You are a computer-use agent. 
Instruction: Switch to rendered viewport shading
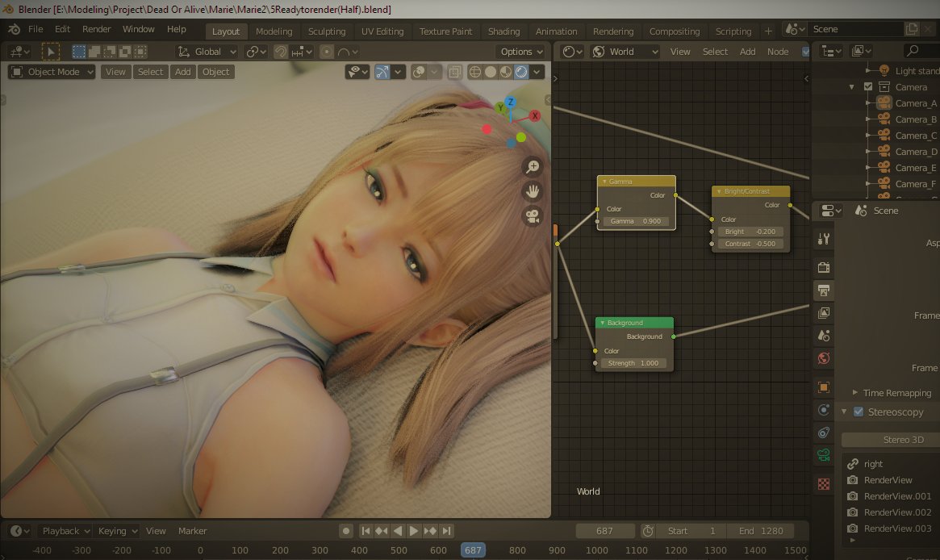click(x=521, y=72)
